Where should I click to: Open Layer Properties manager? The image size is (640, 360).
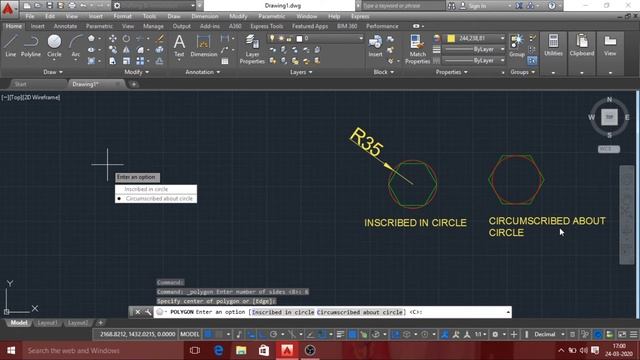point(252,49)
